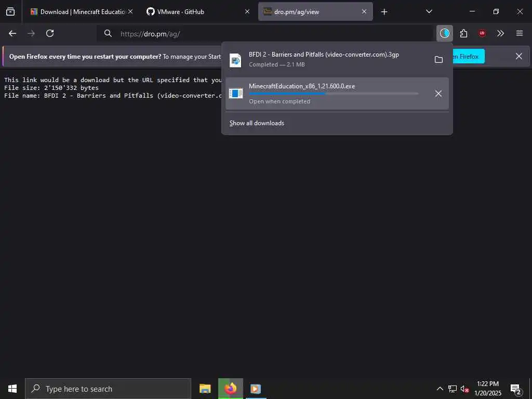The width and height of the screenshot is (532, 399).
Task: Cancel the MinecraftEducation exe download
Action: pyautogui.click(x=438, y=94)
